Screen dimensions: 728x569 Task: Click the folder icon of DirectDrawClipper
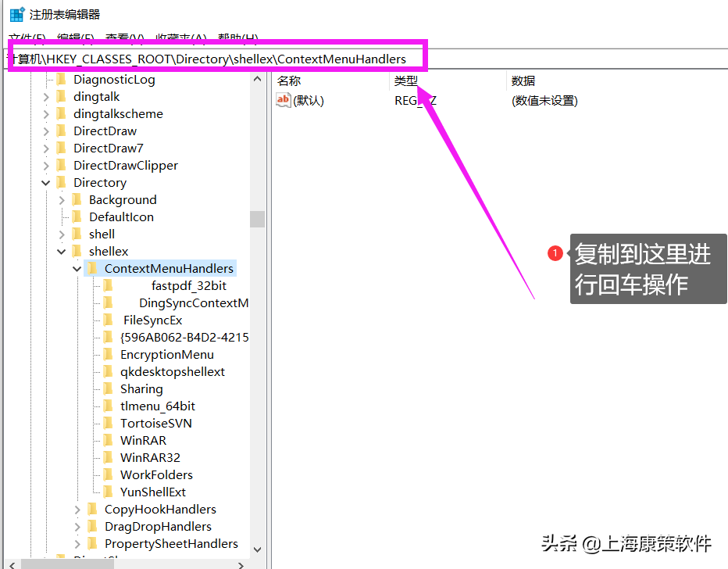(x=61, y=166)
